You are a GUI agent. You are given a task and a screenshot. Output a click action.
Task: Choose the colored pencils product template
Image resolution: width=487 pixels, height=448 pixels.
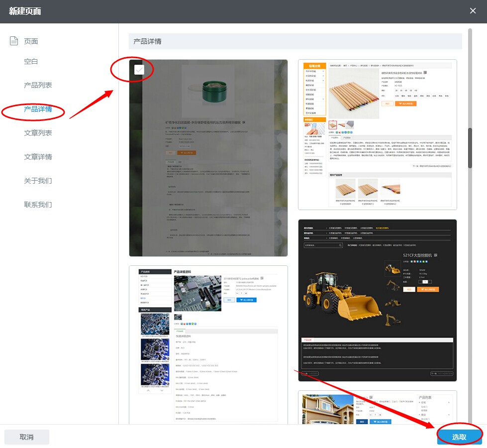377,134
